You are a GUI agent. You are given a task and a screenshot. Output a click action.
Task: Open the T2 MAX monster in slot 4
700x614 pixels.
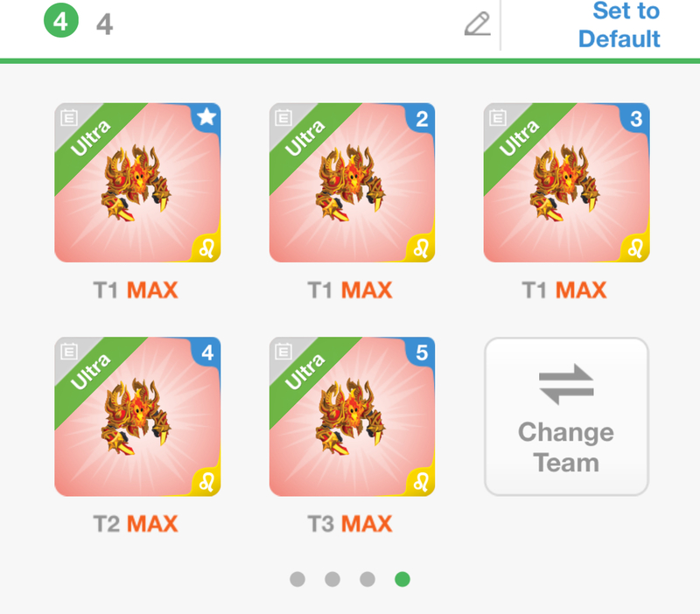tap(137, 416)
